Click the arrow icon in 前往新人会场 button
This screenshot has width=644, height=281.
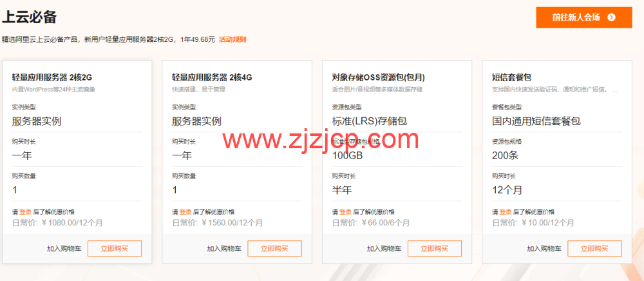coord(612,17)
